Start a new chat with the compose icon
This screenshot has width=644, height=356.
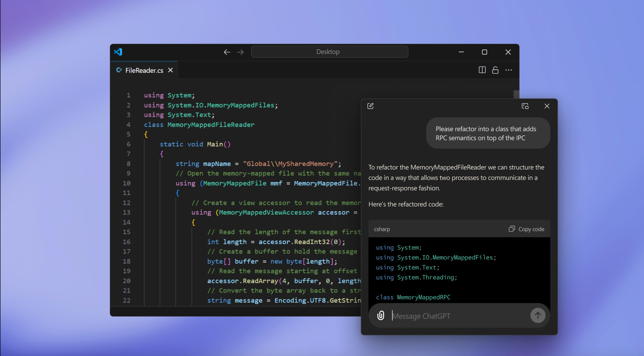371,106
